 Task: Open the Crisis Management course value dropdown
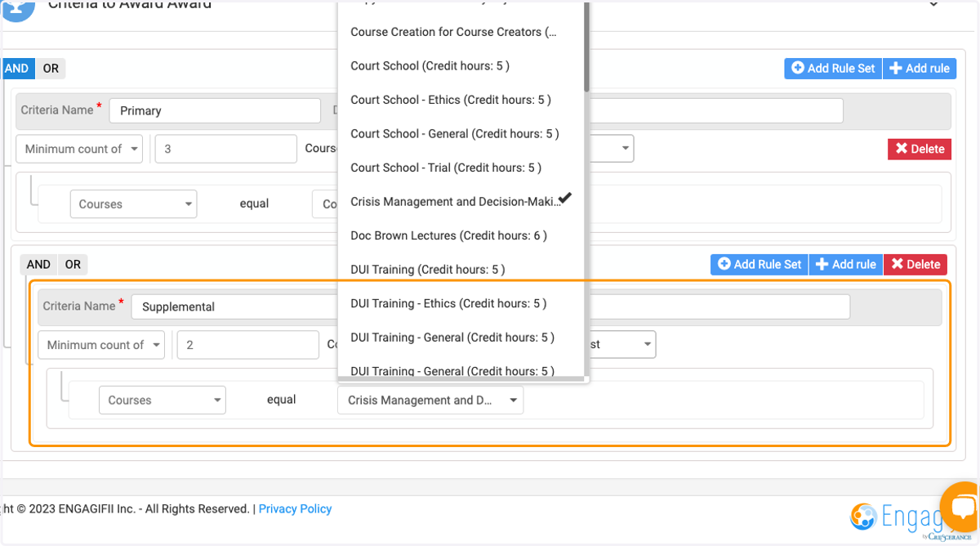(430, 401)
